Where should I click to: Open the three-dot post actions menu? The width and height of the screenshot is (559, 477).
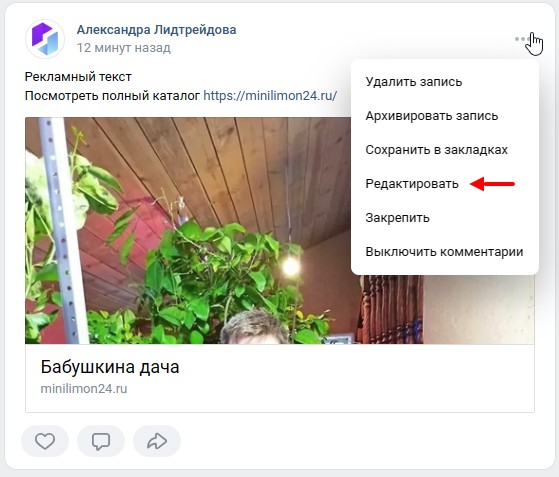coord(522,39)
